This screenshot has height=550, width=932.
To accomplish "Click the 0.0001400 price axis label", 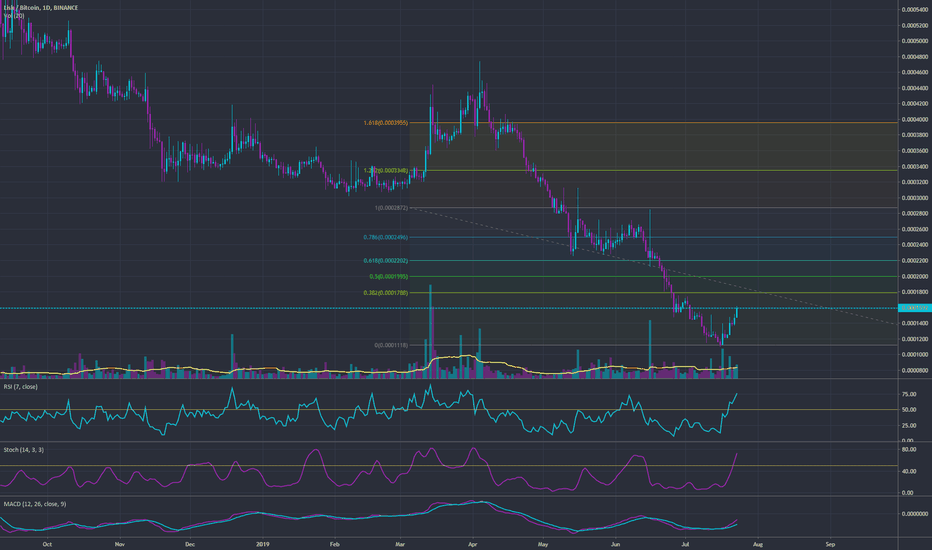I will coord(915,323).
